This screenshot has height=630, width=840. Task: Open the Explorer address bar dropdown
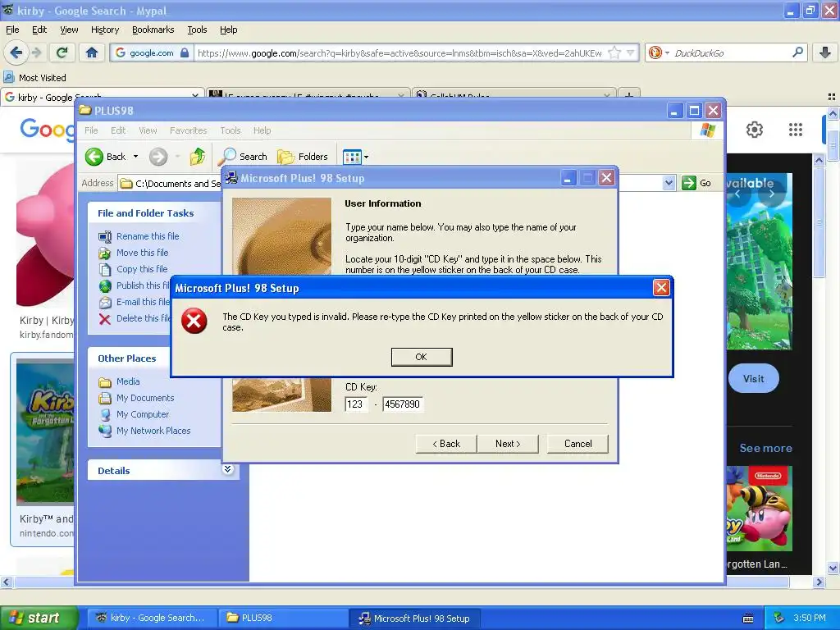[x=669, y=183]
